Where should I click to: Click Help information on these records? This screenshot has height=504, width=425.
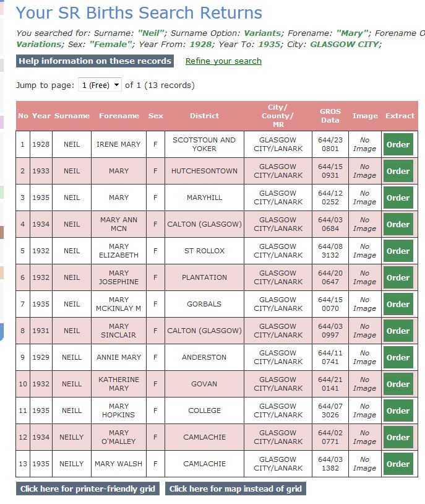click(95, 61)
